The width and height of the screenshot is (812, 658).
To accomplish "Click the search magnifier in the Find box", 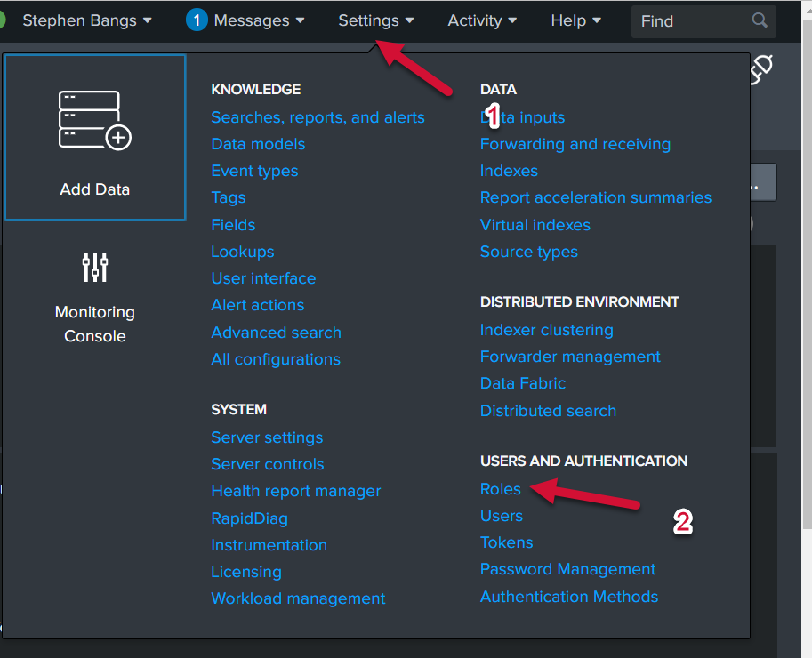I will (760, 20).
